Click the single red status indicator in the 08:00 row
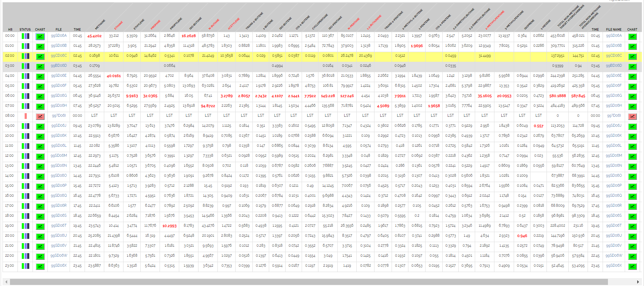 (x=26, y=116)
